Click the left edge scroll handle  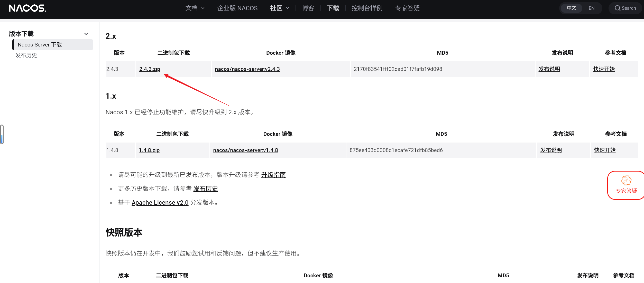(2, 134)
